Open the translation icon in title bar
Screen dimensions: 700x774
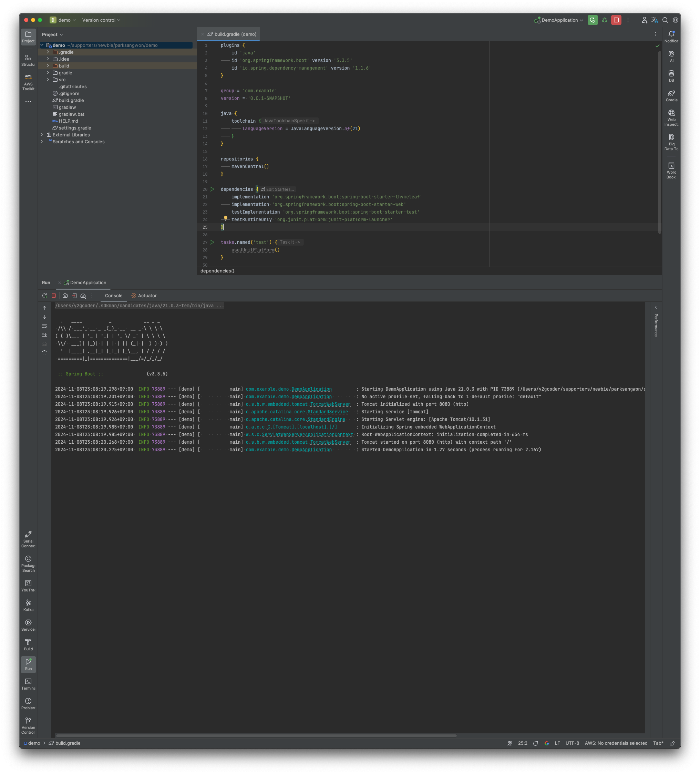pyautogui.click(x=654, y=20)
